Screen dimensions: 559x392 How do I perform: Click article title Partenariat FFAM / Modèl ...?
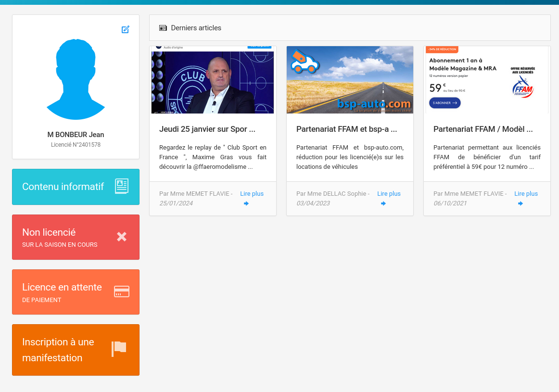point(483,129)
